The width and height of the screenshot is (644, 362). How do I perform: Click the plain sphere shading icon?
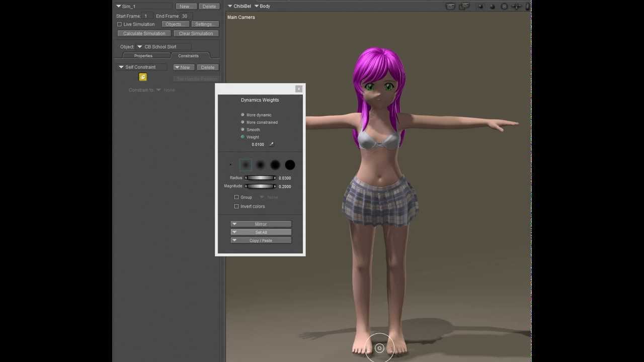[x=492, y=7]
